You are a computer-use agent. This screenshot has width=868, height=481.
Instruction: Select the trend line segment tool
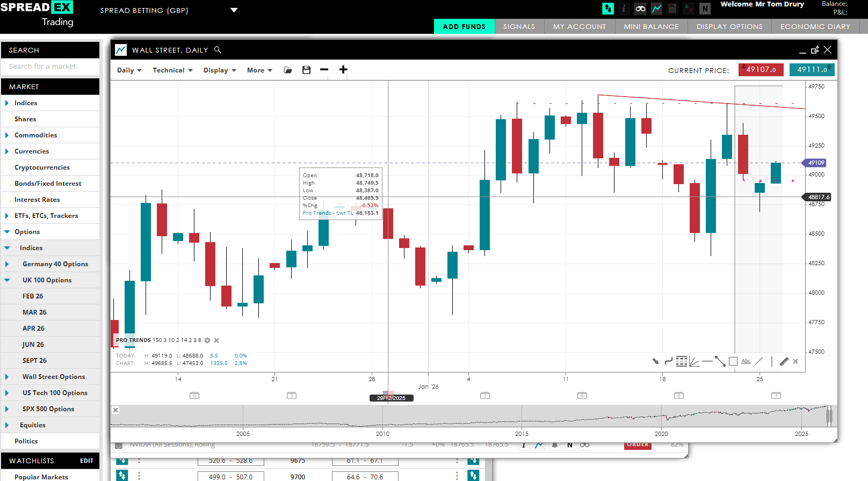pos(720,361)
